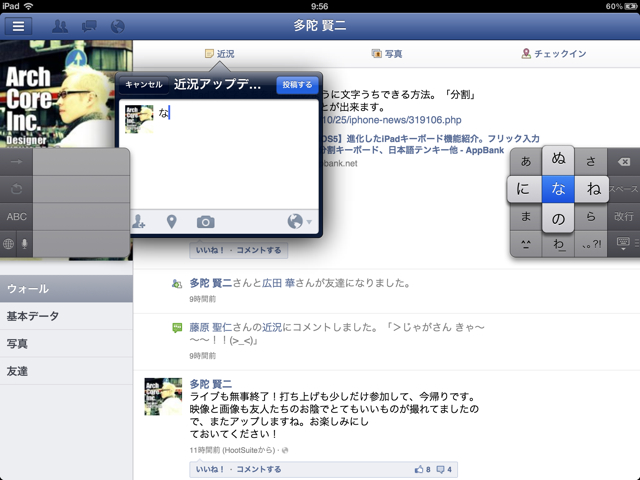Open notifications globe in header
This screenshot has width=640, height=480.
(118, 27)
